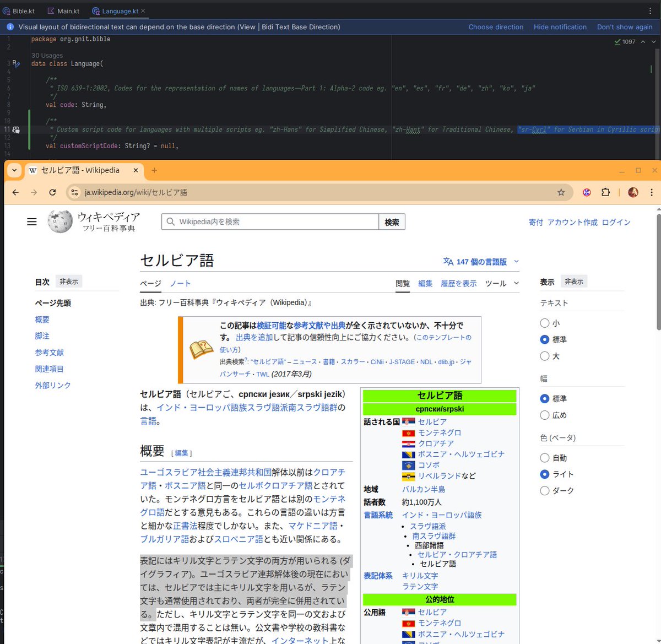Viewport: 661px width, 644px height.
Task: Click the browser page vertical scrollbar
Action: coord(658,273)
